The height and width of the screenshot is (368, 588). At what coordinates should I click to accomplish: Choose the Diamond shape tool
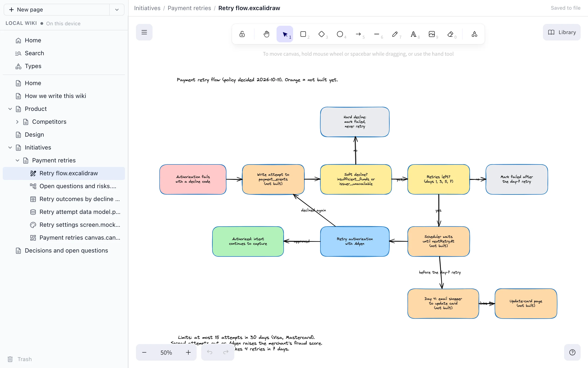pos(322,34)
